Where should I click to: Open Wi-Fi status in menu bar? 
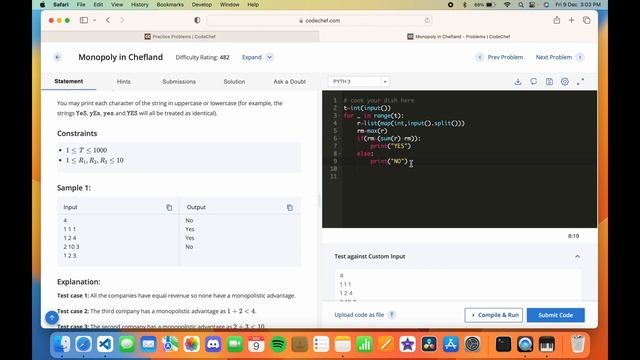507,4
